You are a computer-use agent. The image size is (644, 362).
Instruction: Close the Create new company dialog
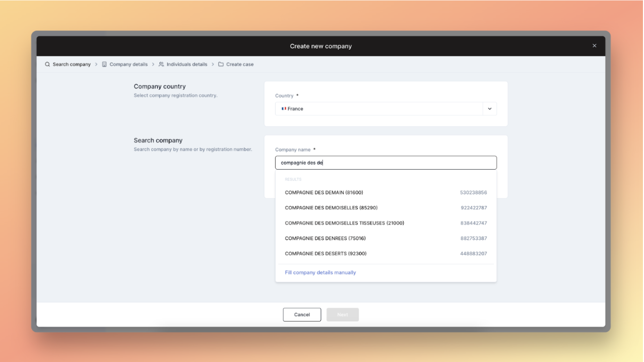(594, 46)
